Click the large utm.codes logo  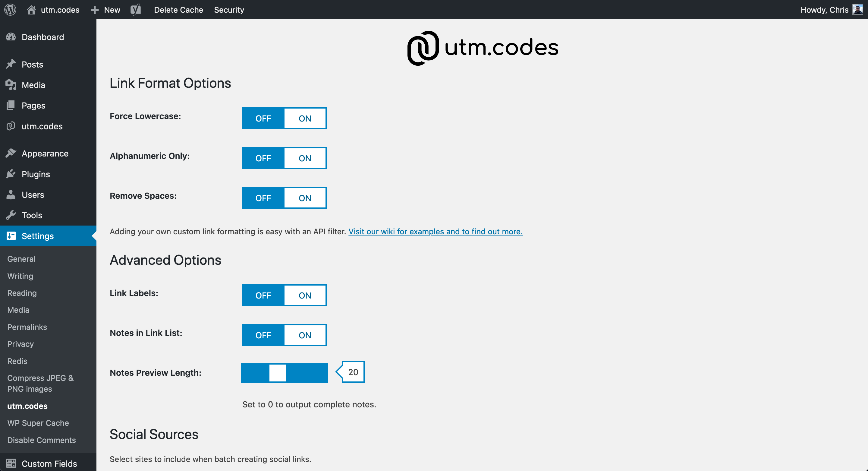[482, 48]
